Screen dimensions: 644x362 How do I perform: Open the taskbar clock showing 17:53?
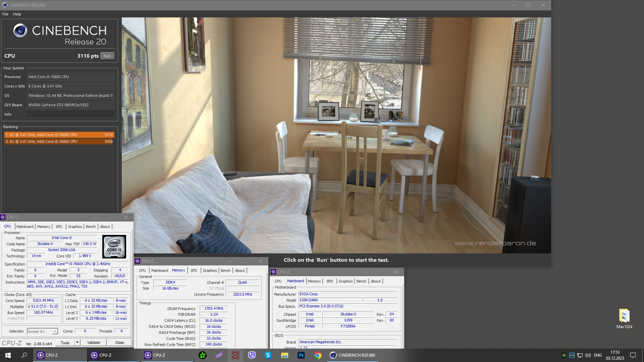click(x=615, y=355)
